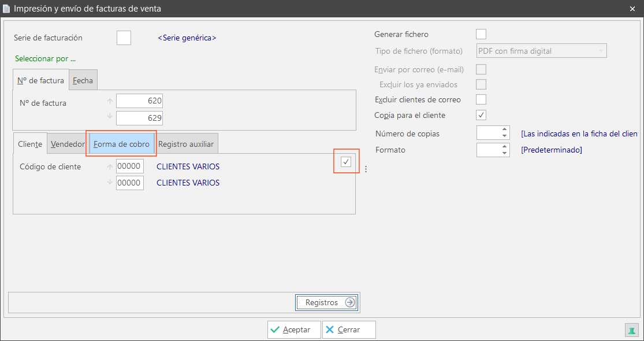Screen dimensions: 644x341
Task: Click the three-dot options icon beside client panel
Action: click(x=366, y=169)
